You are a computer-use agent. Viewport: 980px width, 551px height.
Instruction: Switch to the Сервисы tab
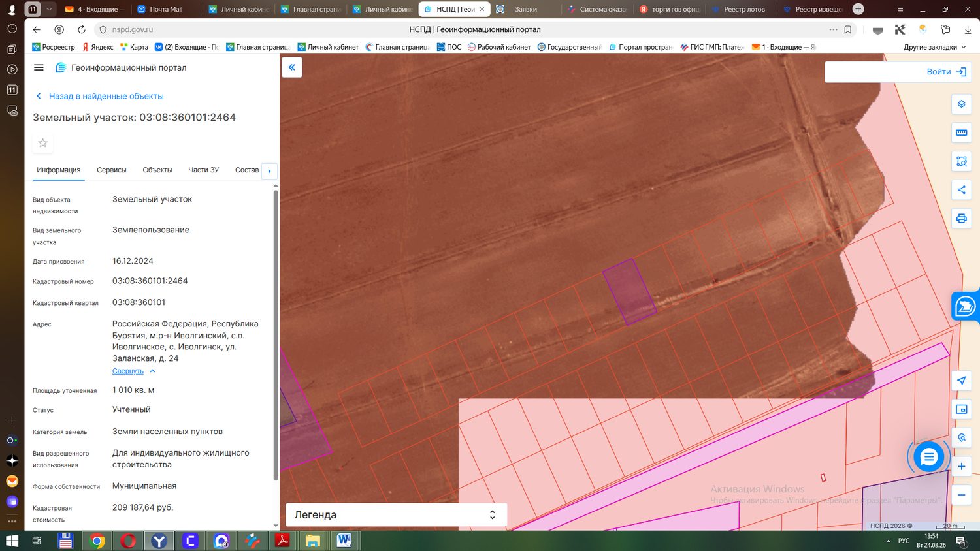coord(112,170)
